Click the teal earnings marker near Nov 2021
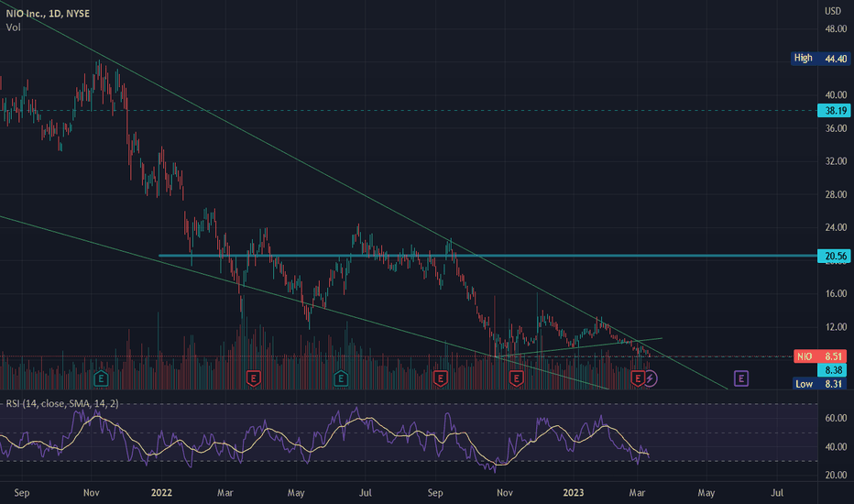 (101, 378)
